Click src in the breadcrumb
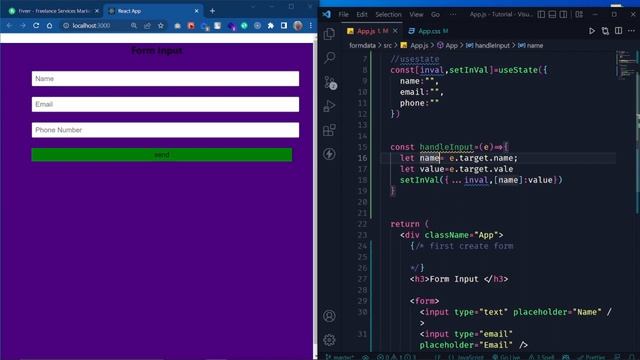 coord(388,45)
